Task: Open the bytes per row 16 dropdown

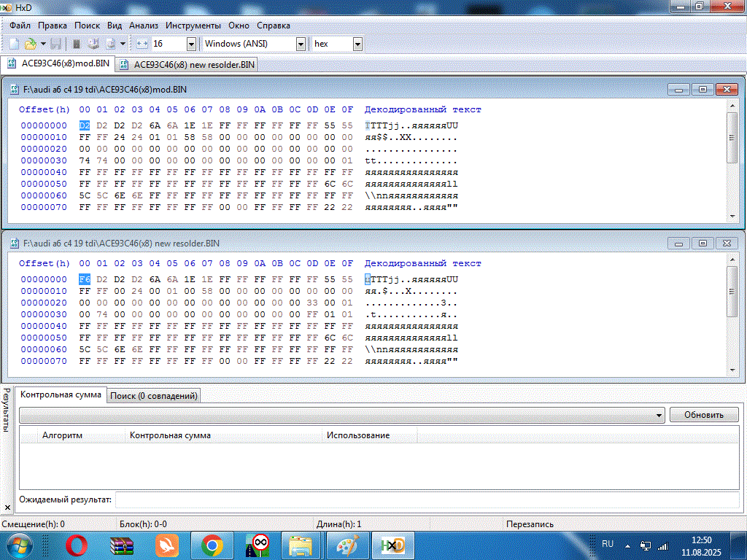Action: 192,44
